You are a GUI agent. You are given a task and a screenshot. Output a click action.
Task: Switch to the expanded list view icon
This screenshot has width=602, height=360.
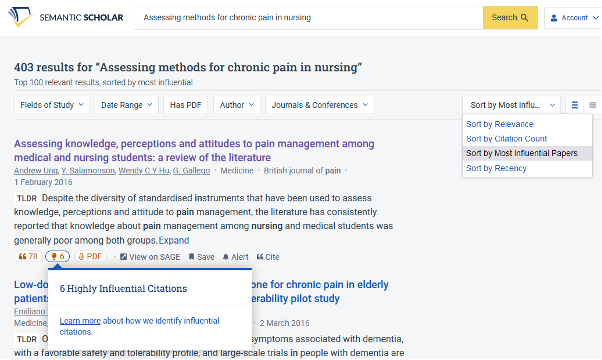pyautogui.click(x=575, y=105)
